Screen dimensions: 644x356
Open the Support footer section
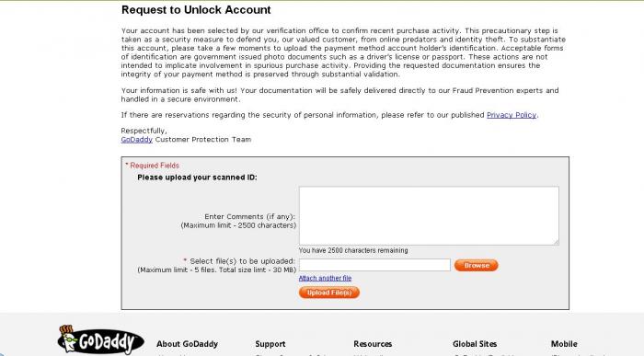coord(270,344)
